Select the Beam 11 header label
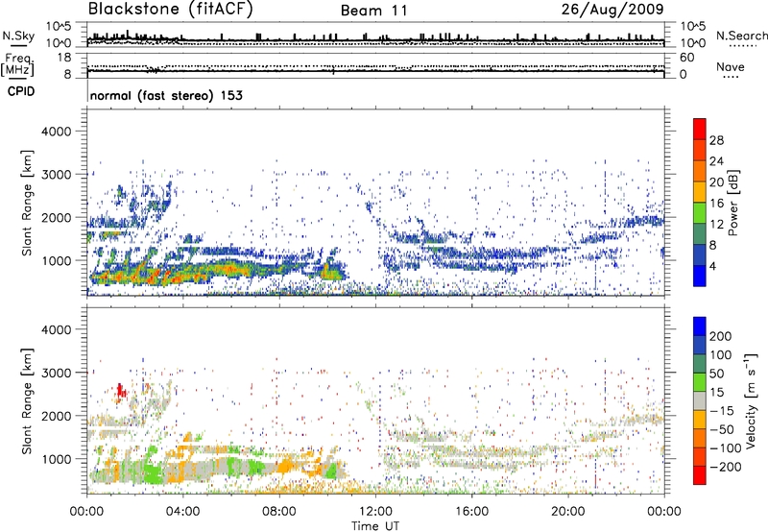The image size is (768, 532). coord(374,11)
